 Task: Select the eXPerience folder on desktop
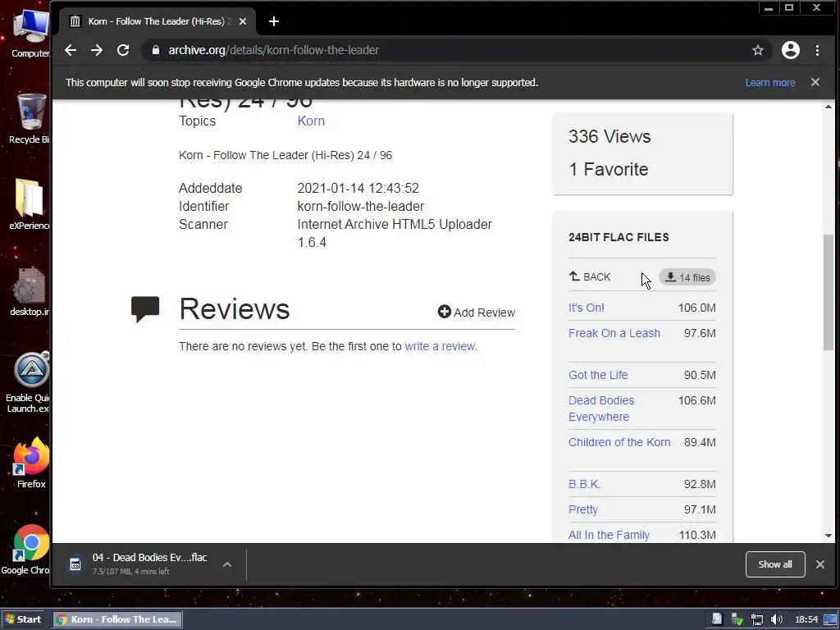pyautogui.click(x=30, y=204)
